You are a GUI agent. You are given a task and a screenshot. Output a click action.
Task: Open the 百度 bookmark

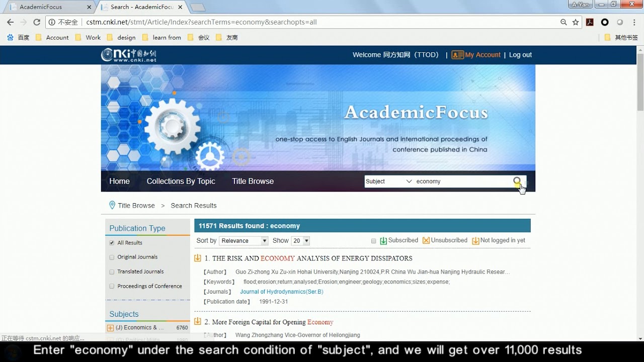[18, 37]
